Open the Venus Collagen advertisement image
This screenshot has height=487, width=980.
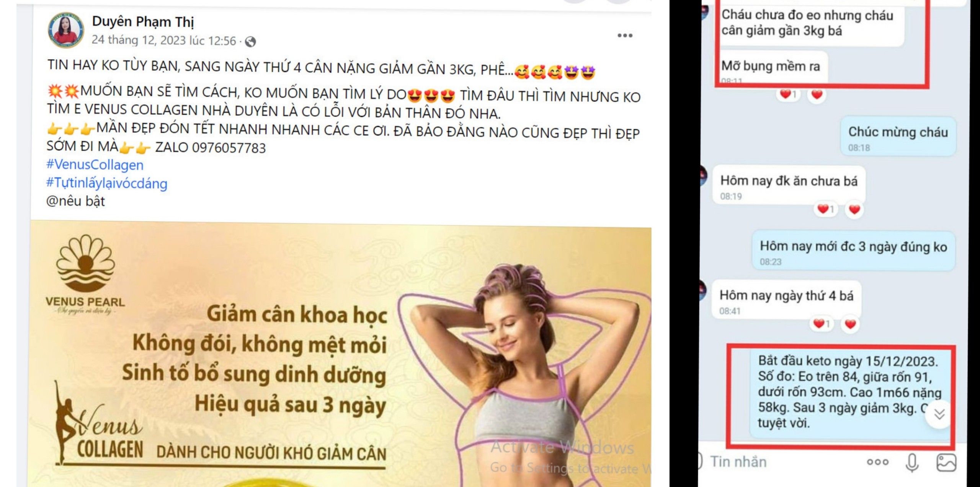click(341, 354)
